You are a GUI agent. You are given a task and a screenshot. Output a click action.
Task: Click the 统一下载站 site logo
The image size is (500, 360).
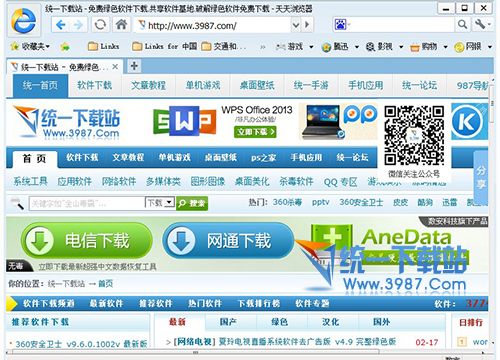pyautogui.click(x=67, y=122)
